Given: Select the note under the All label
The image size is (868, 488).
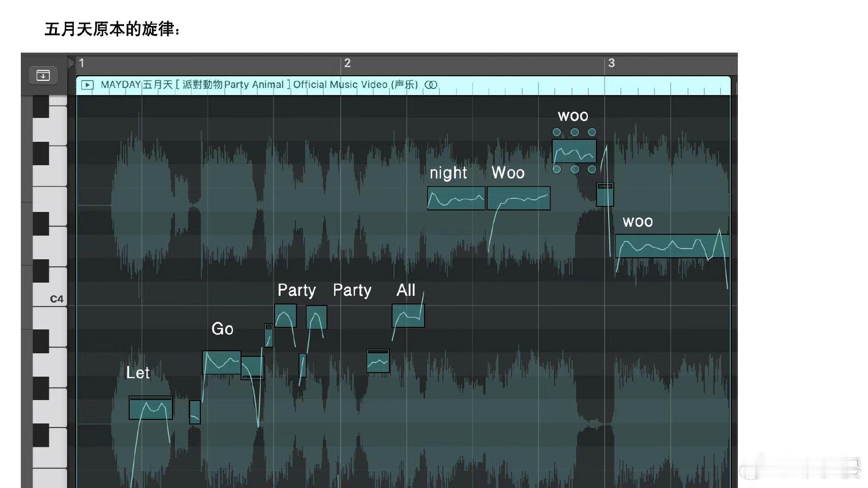Looking at the screenshot, I should pos(408,316).
